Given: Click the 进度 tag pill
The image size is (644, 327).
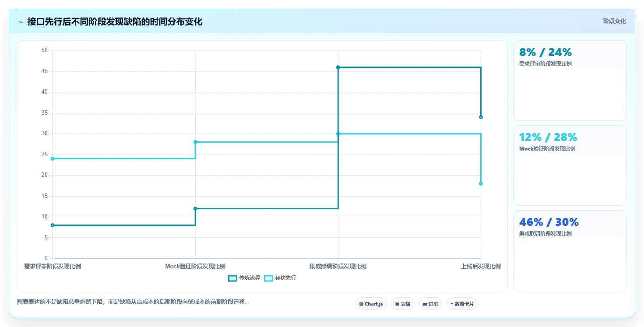Looking at the screenshot, I should point(430,304).
